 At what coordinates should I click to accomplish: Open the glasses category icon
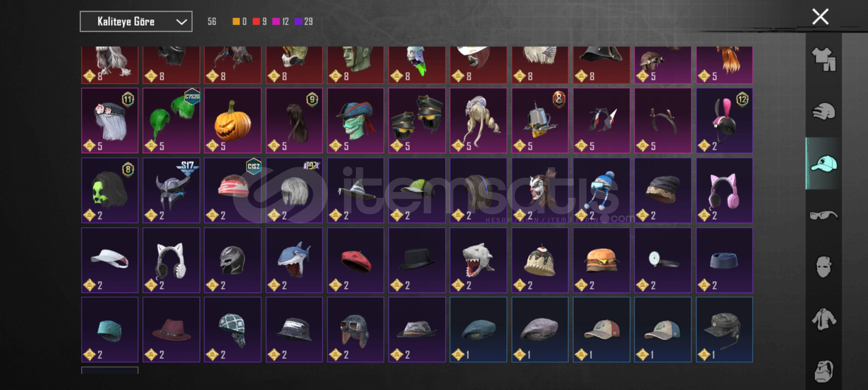(824, 216)
